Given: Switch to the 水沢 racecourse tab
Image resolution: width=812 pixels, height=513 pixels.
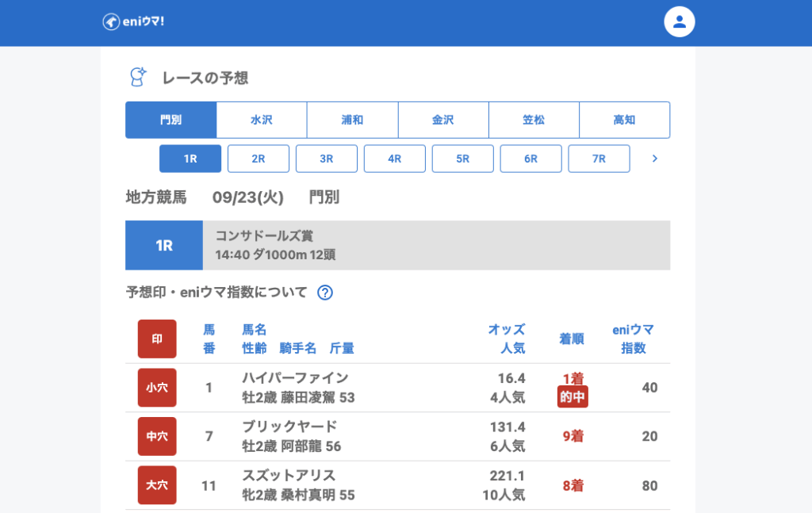Looking at the screenshot, I should pyautogui.click(x=262, y=120).
